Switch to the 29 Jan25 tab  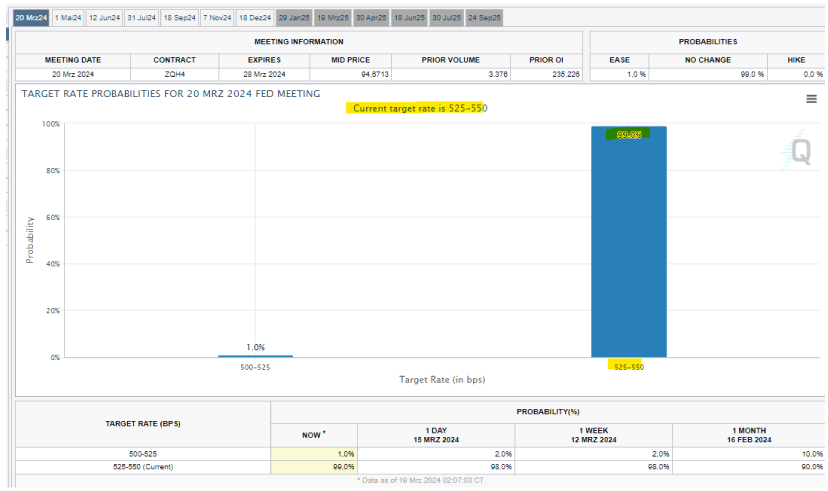point(294,18)
